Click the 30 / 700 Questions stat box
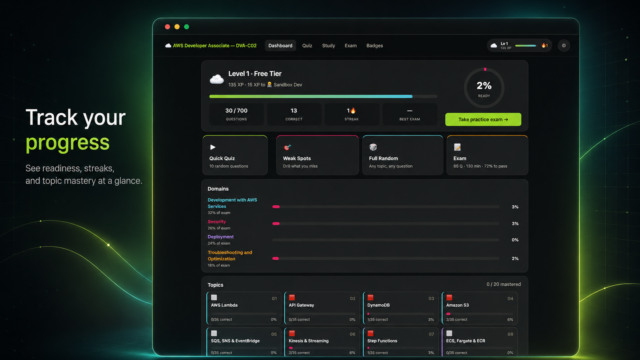Viewport: 640px width, 360px height. [x=236, y=114]
